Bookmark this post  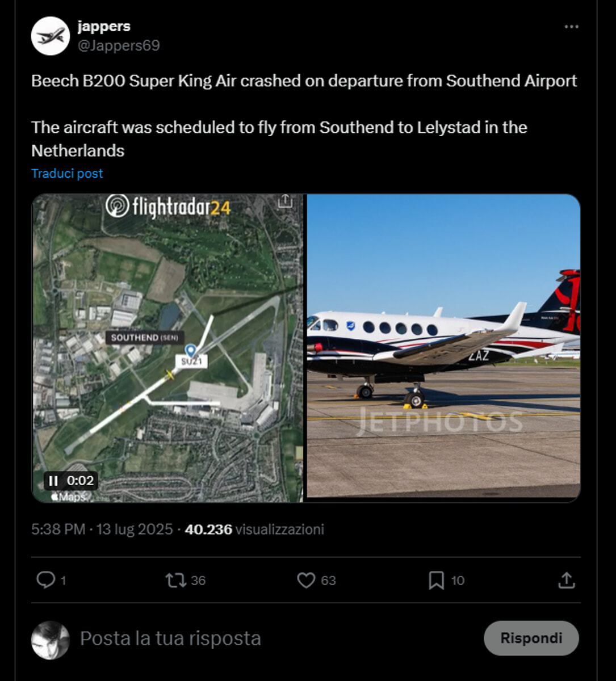pos(436,580)
